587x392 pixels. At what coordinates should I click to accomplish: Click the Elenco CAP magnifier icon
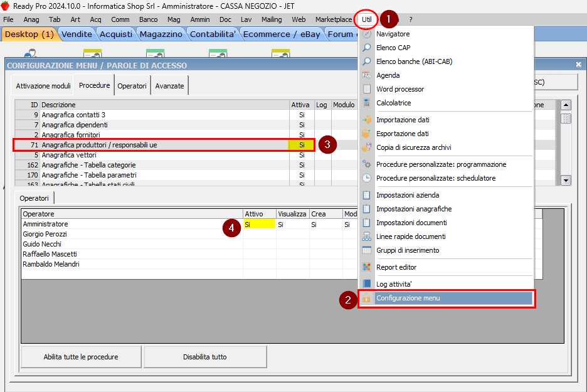367,48
